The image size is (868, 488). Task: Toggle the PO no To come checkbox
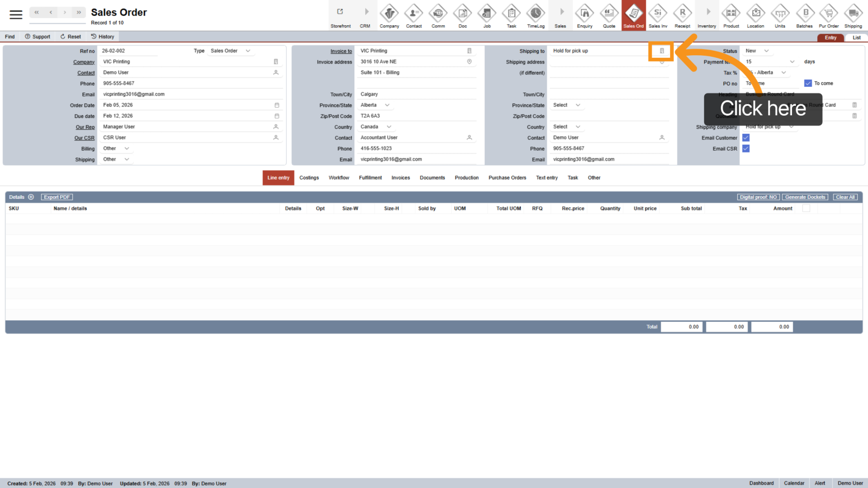pos(808,83)
